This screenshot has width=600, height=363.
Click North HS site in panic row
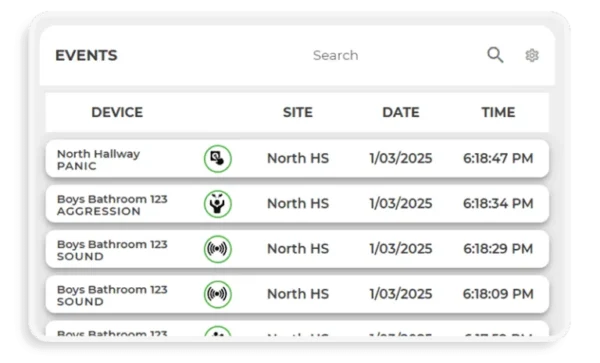[x=298, y=158]
